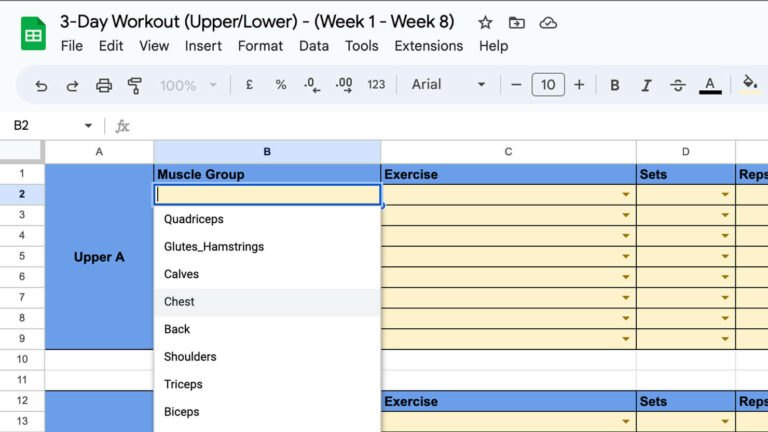
Task: Click the redo arrow icon
Action: (72, 85)
